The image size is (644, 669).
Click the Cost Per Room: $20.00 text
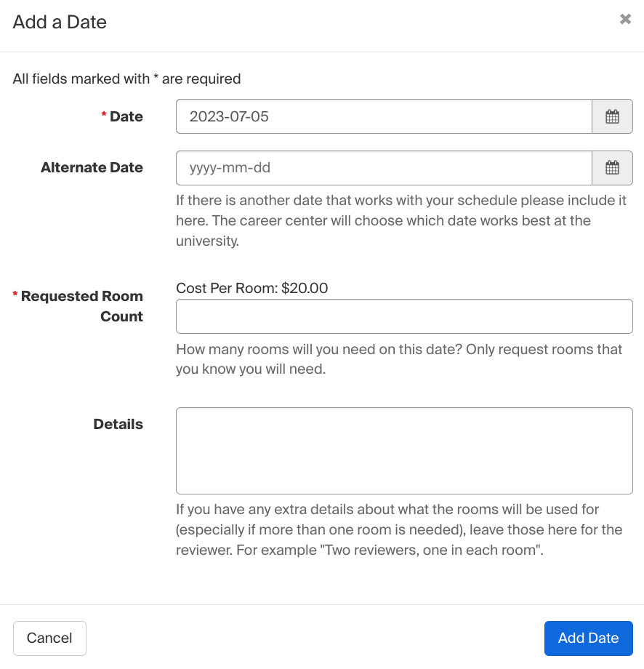pos(251,289)
